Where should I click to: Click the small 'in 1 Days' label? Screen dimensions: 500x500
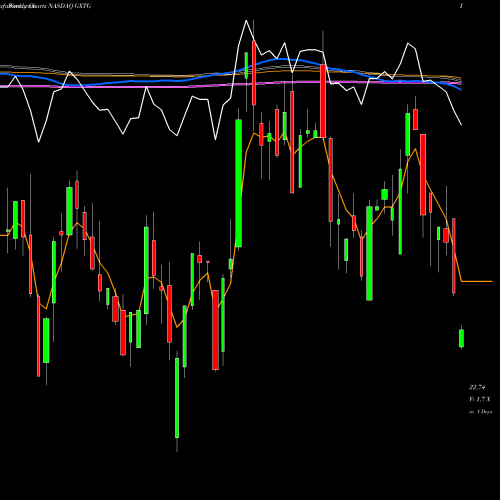coord(480,412)
